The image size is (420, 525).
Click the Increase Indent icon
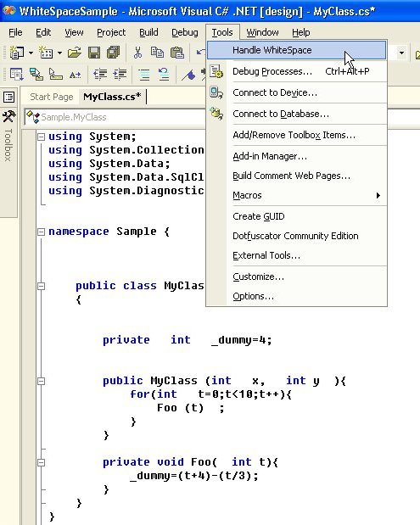120,74
